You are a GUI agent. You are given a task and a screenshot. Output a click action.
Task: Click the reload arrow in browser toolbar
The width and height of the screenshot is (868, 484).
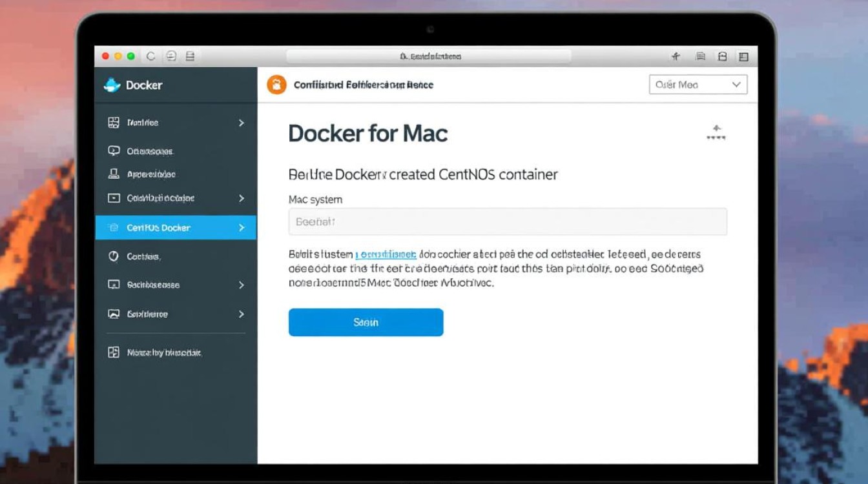[150, 56]
